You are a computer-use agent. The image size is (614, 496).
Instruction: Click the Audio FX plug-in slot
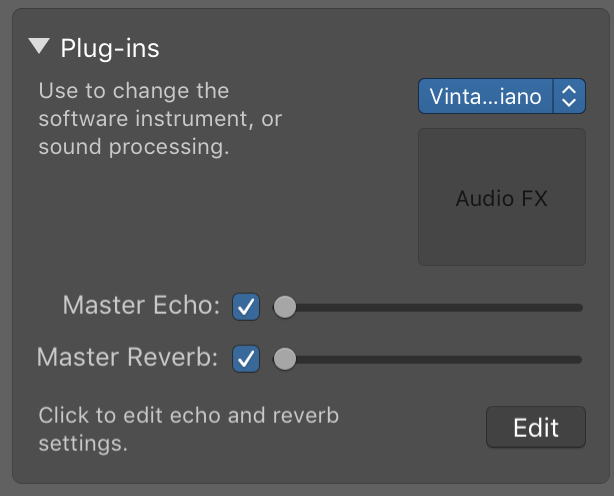pos(501,197)
